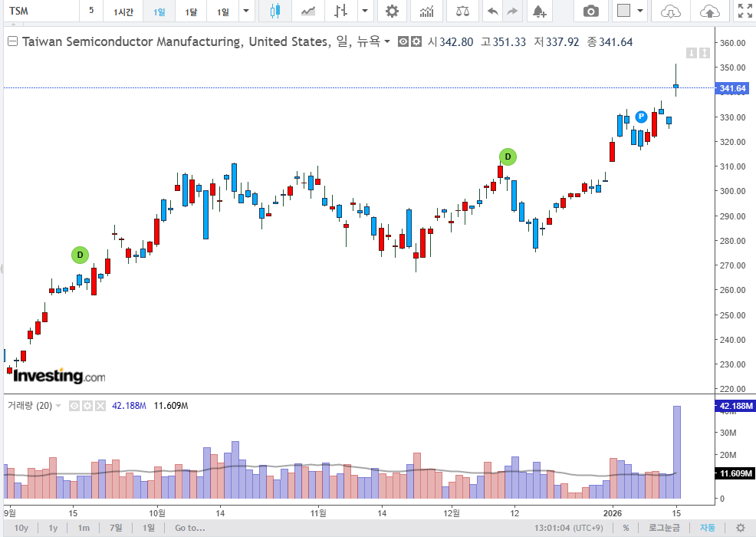Expand the time interval dropdown arrow
Image resolution: width=756 pixels, height=537 pixels.
click(245, 12)
